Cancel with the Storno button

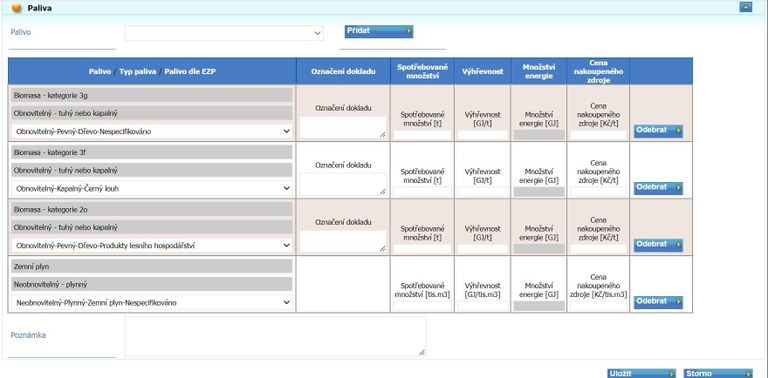click(x=718, y=374)
